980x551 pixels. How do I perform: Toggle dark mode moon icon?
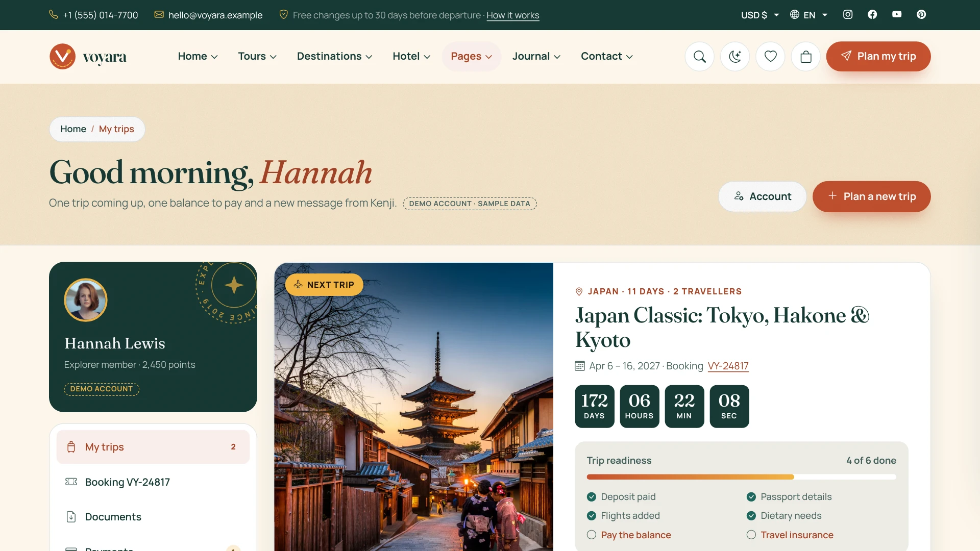point(734,56)
